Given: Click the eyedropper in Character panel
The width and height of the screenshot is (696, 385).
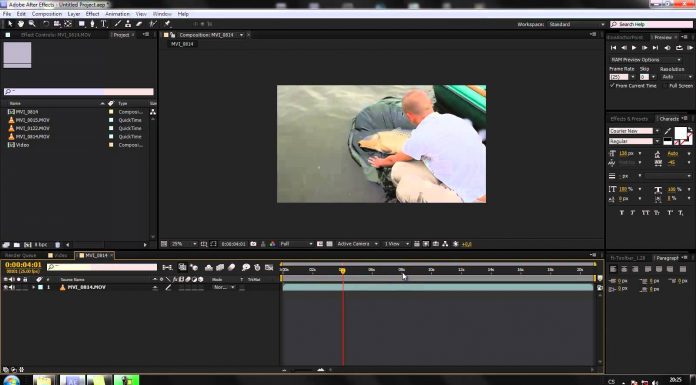Looking at the screenshot, I should (667, 131).
